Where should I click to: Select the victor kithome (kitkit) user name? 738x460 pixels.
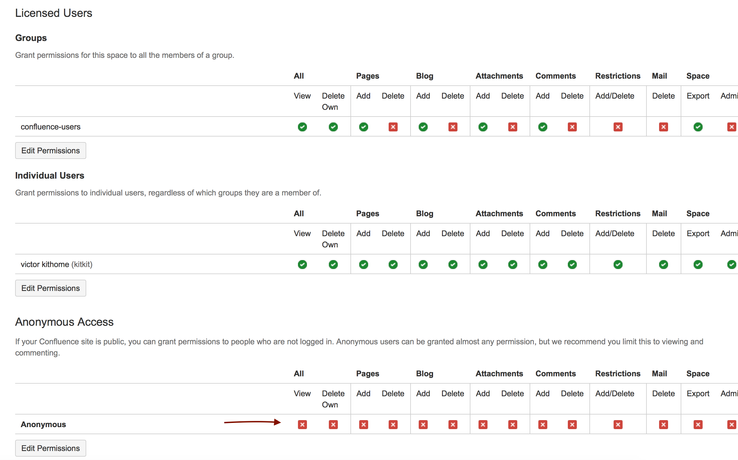pos(56,264)
